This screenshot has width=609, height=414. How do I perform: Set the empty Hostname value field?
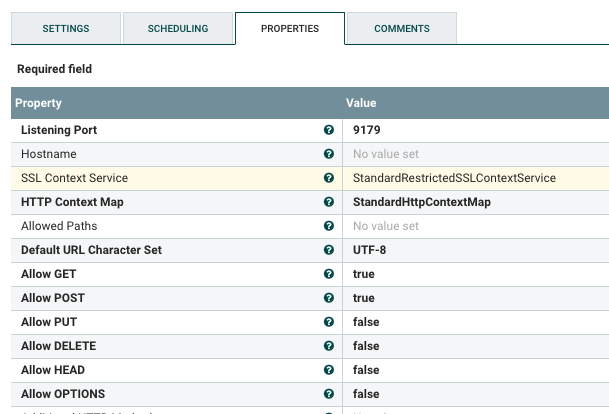click(x=386, y=154)
